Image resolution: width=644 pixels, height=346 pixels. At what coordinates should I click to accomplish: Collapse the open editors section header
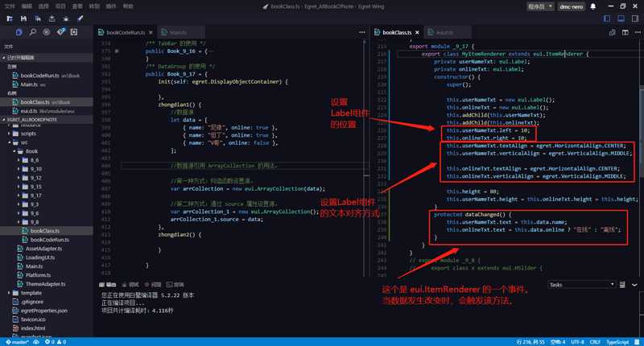(47, 57)
